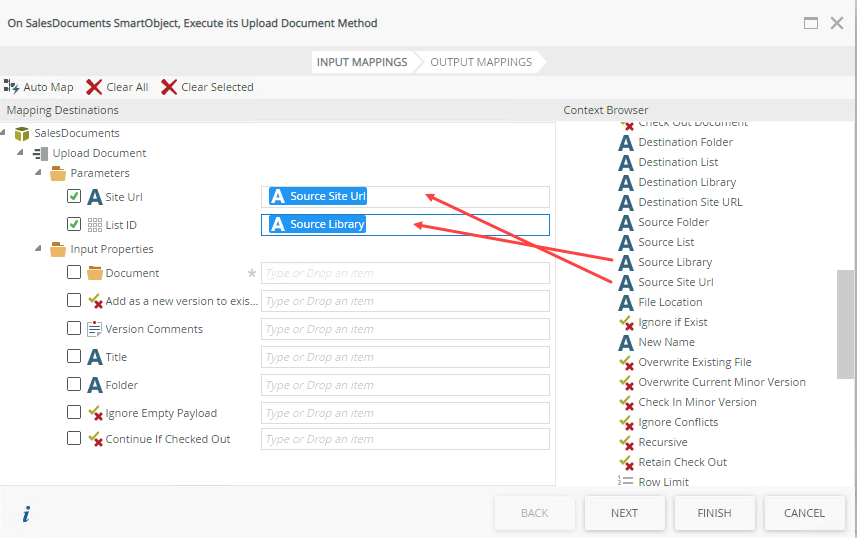Collapse the SalesDocuments tree node
This screenshot has width=857, height=538.
coord(5,133)
